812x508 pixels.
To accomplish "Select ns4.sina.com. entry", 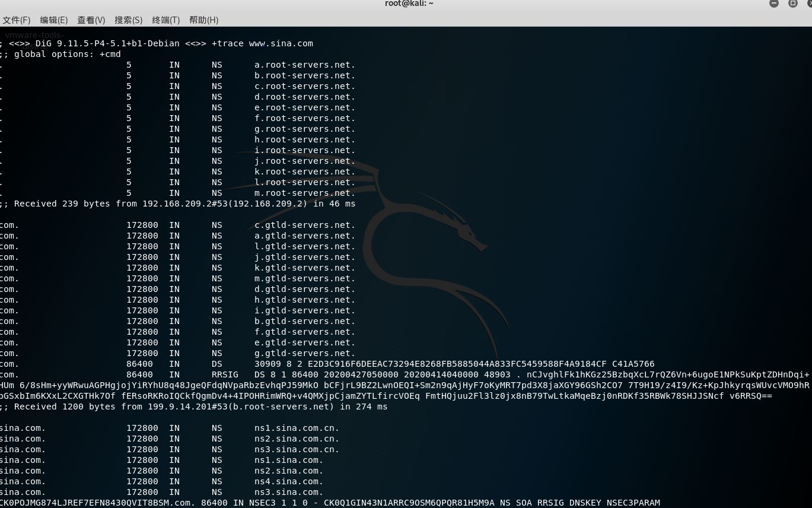I will pyautogui.click(x=289, y=481).
